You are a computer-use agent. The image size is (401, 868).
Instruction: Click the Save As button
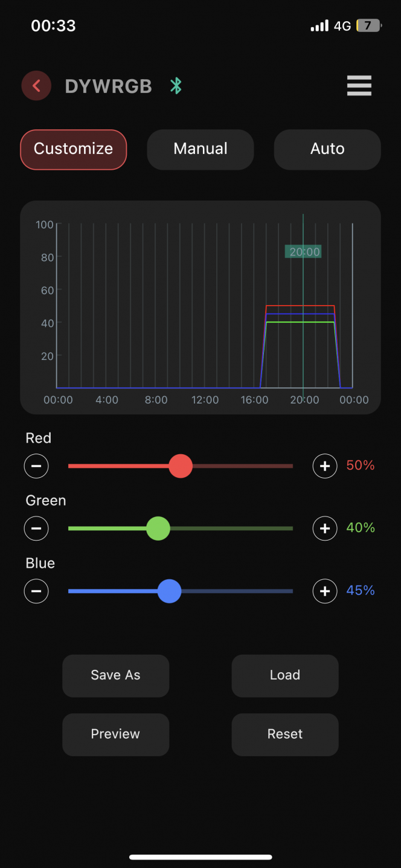tap(115, 675)
